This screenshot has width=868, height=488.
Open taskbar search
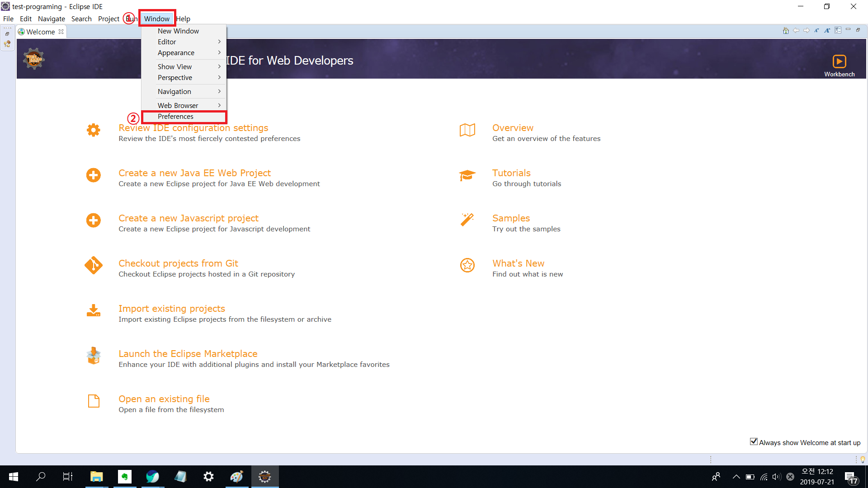[41, 477]
